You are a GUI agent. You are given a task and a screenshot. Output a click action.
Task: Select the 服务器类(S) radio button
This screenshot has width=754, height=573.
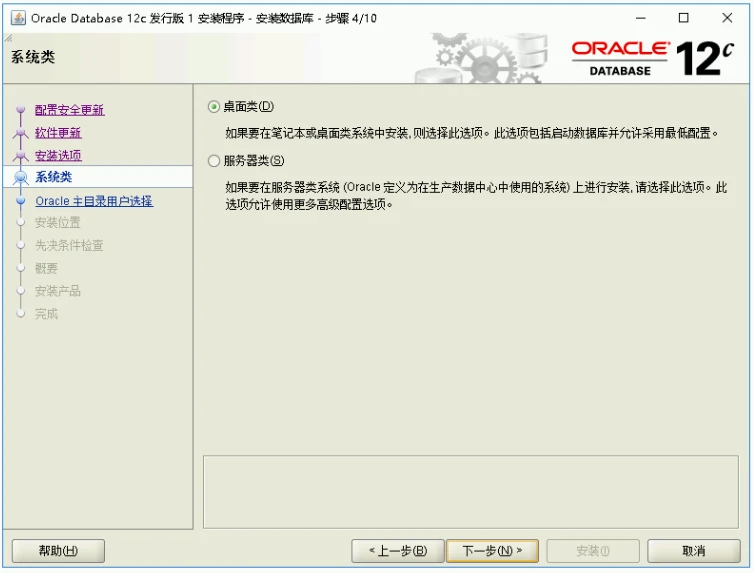(x=214, y=161)
